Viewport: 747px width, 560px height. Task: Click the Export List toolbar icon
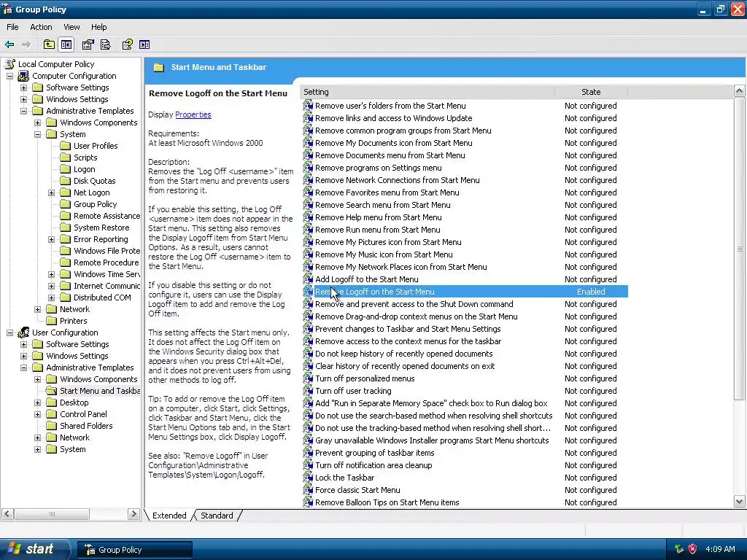click(105, 44)
